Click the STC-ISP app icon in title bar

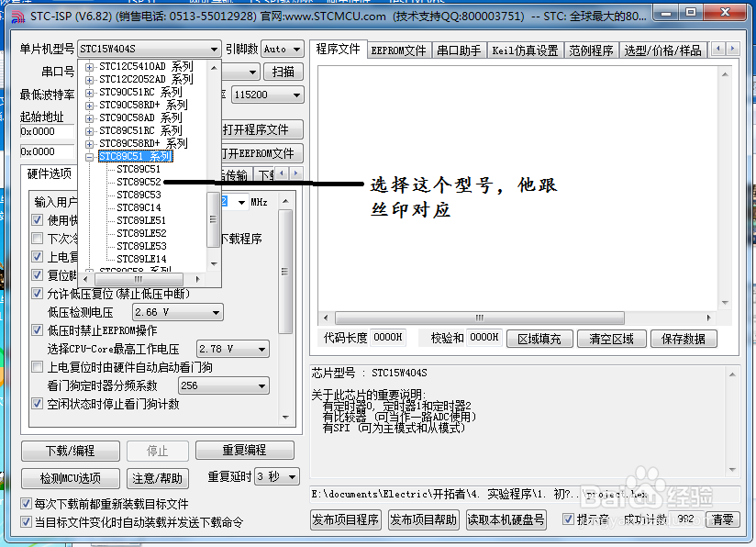[x=17, y=17]
